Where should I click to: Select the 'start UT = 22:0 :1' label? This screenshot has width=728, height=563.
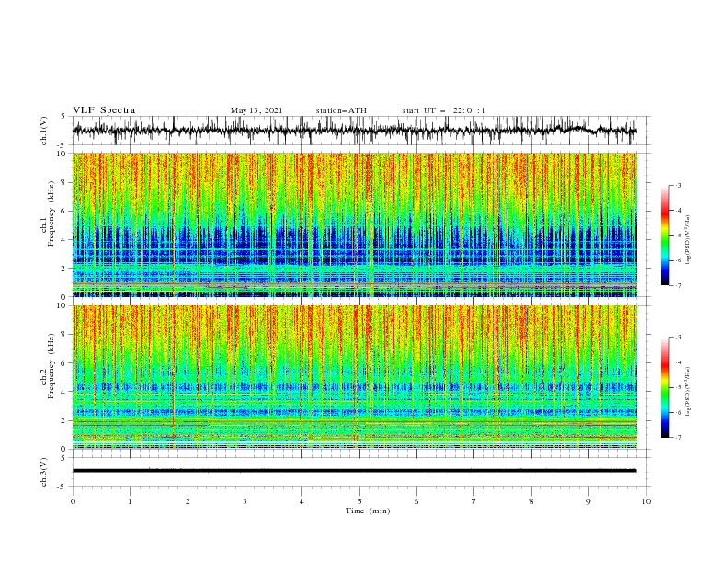(444, 110)
